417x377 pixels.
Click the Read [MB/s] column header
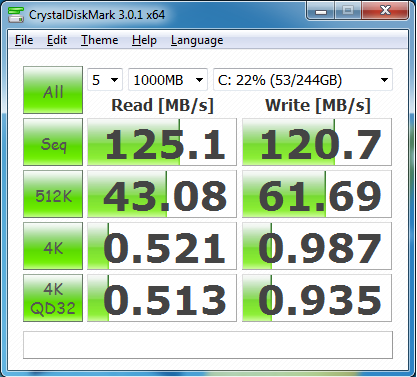click(x=162, y=105)
